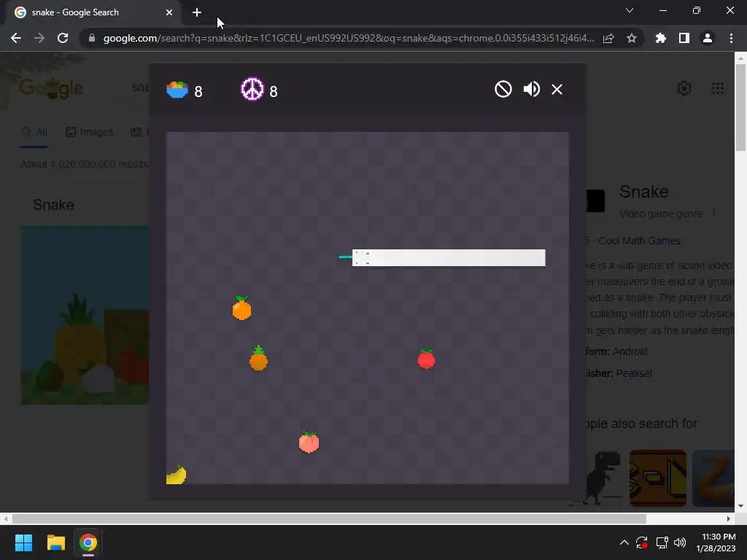Open the clock showing 11:30 PM
747x560 pixels.
point(716,542)
